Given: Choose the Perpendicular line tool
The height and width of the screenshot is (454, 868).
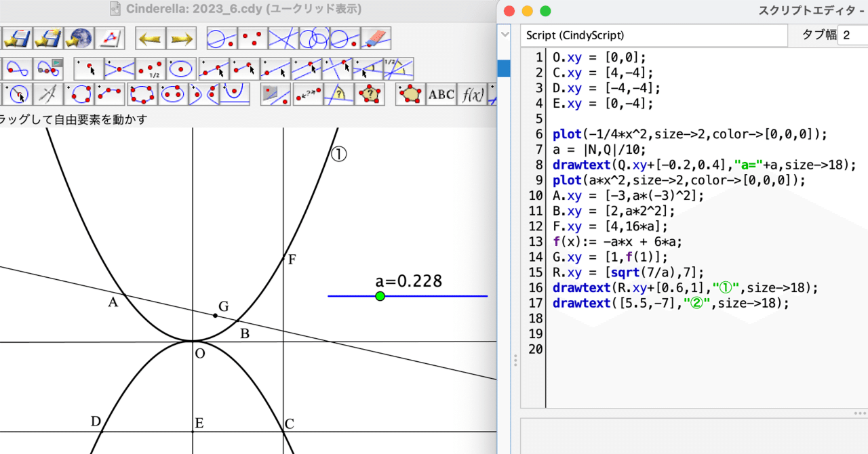Looking at the screenshot, I should click(x=338, y=68).
